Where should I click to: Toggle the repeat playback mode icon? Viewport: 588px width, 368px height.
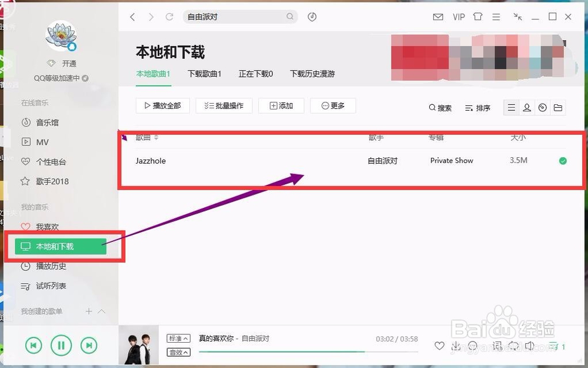[x=514, y=346]
